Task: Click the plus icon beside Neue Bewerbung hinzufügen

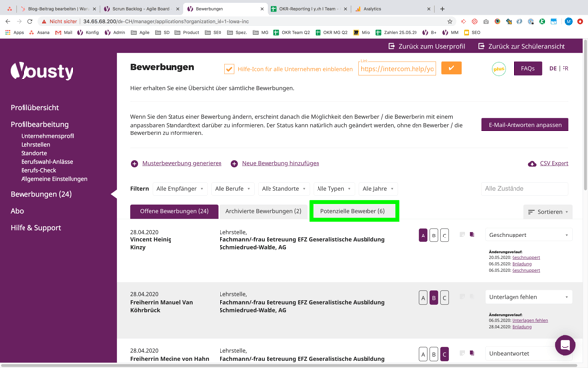Action: click(x=234, y=163)
